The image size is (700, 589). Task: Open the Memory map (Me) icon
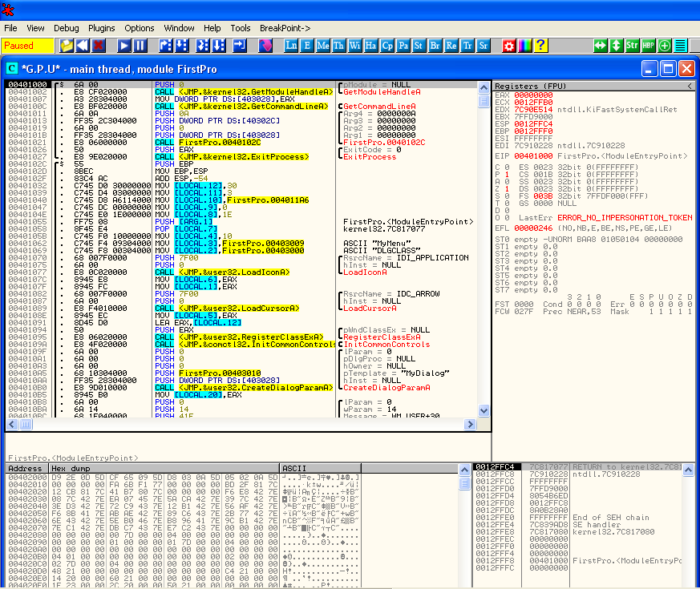click(323, 46)
